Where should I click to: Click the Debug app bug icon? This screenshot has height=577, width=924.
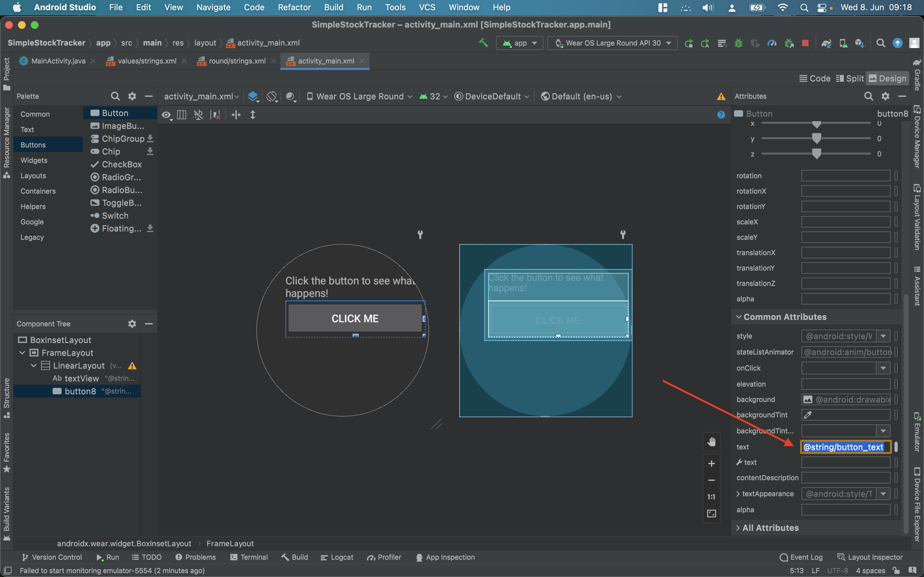(739, 43)
